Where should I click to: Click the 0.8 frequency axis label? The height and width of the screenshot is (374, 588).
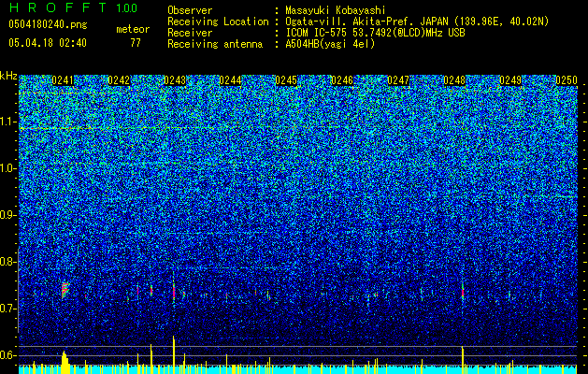click(8, 262)
